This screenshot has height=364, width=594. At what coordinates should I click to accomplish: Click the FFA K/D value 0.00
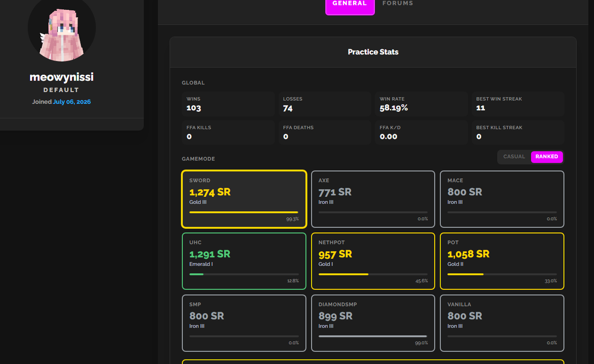[x=388, y=136]
